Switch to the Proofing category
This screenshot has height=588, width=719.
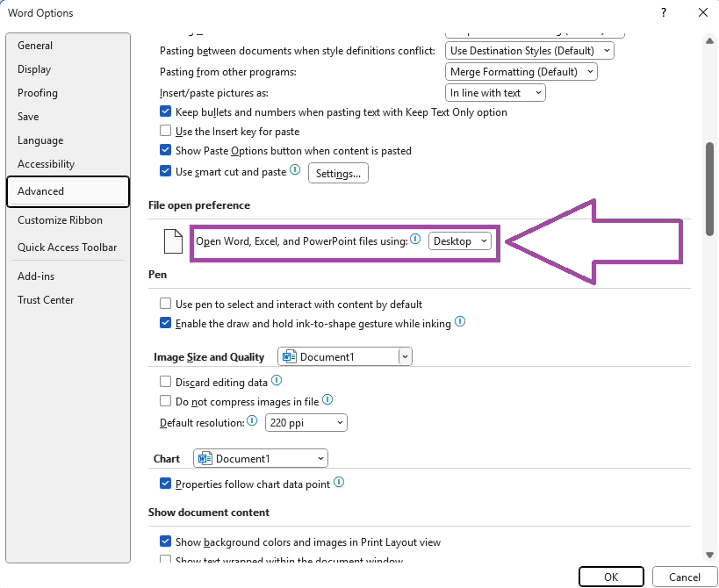38,93
